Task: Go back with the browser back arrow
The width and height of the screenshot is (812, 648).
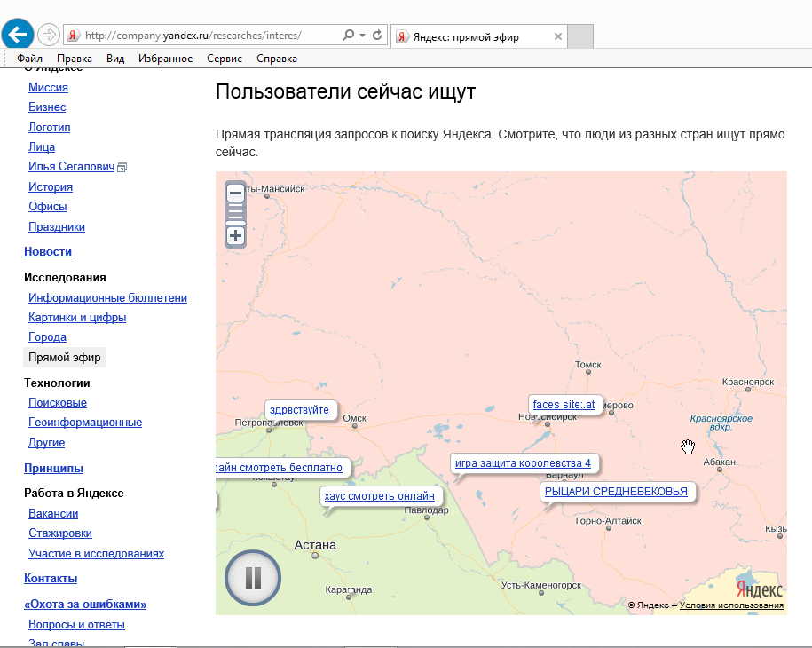Action: (x=18, y=35)
